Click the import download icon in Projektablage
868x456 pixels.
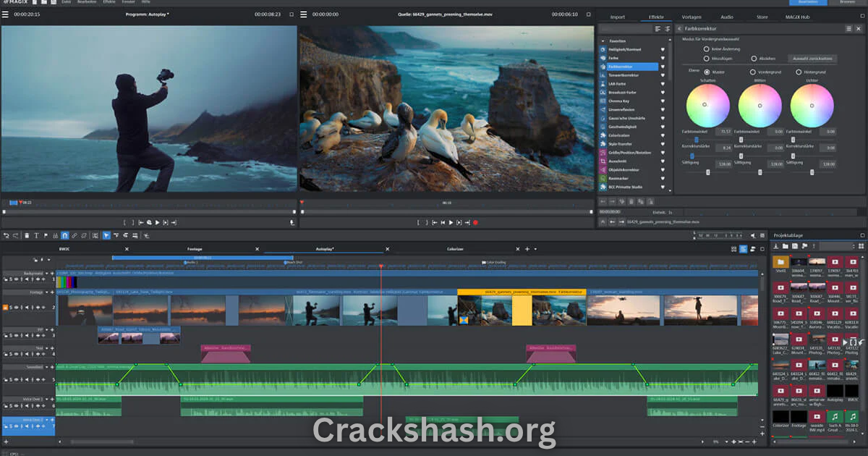pos(776,247)
